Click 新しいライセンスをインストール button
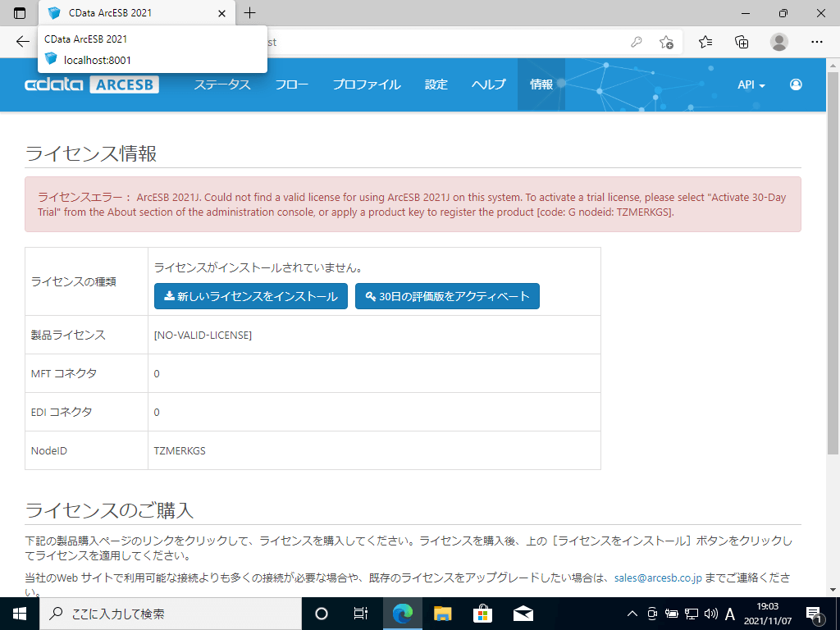This screenshot has width=840, height=630. [x=251, y=296]
